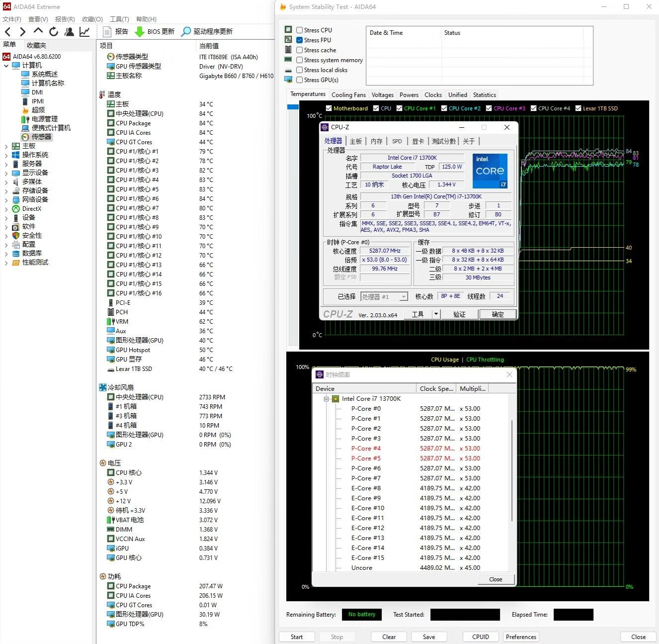Toggle the Motherboard checkbox above the temperature graph

tap(329, 108)
